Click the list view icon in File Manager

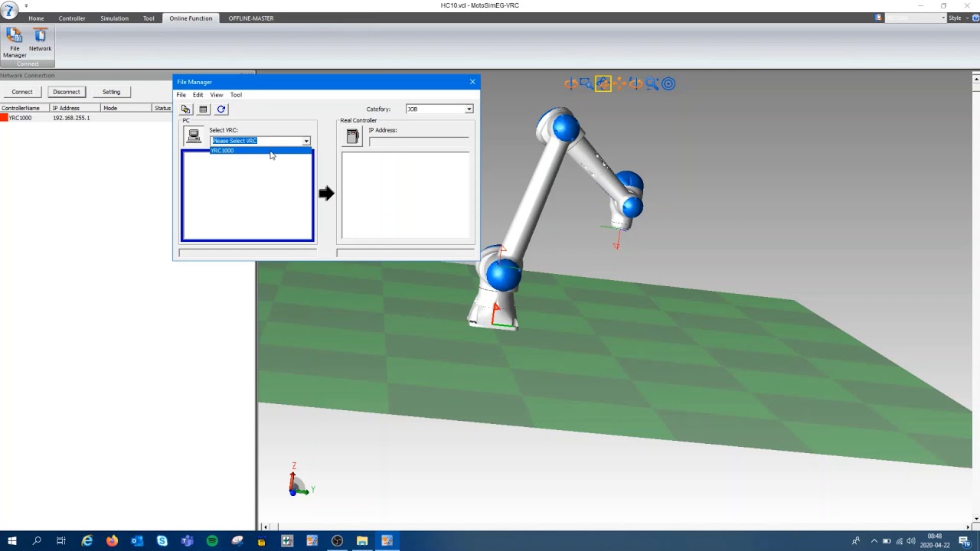203,109
